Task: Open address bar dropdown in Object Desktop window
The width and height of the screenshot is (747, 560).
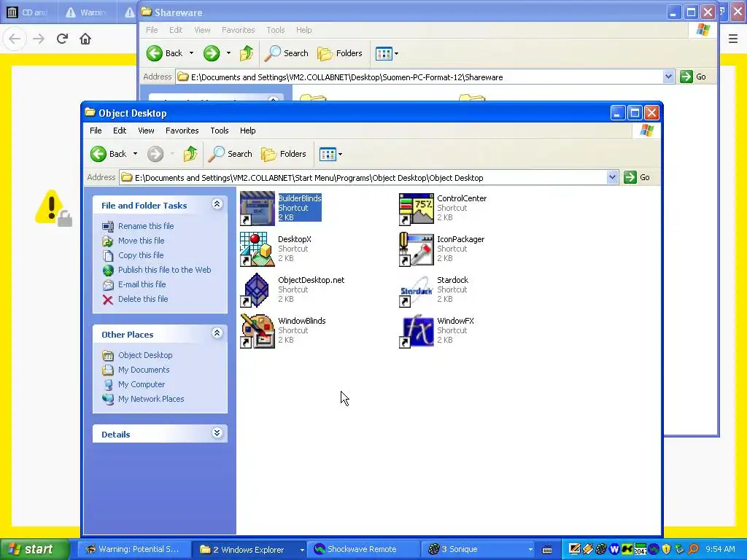Action: [612, 178]
